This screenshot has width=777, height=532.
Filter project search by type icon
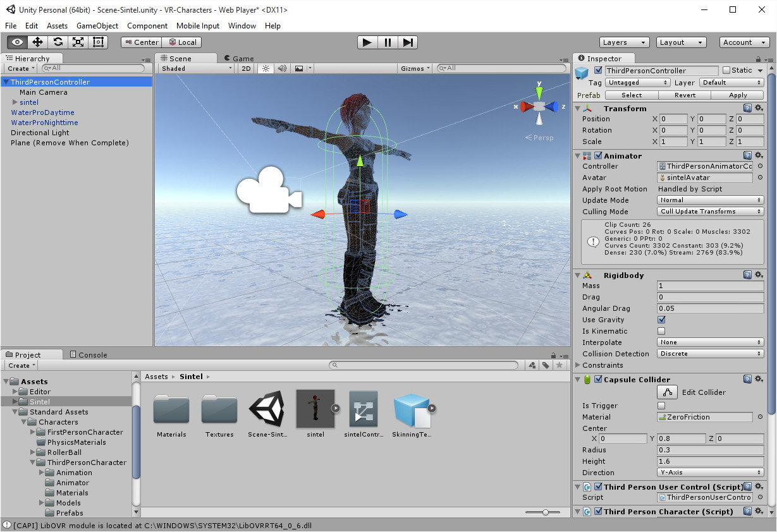coord(532,365)
